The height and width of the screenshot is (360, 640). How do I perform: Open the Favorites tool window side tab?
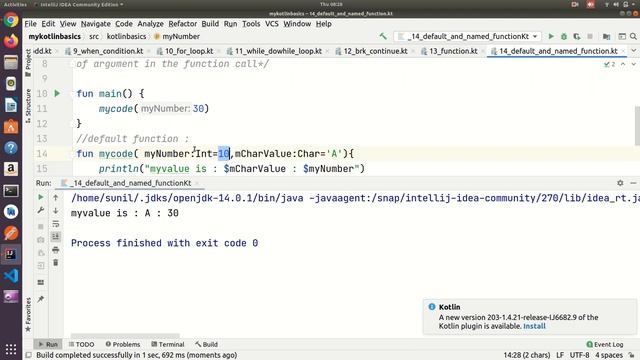(x=28, y=315)
